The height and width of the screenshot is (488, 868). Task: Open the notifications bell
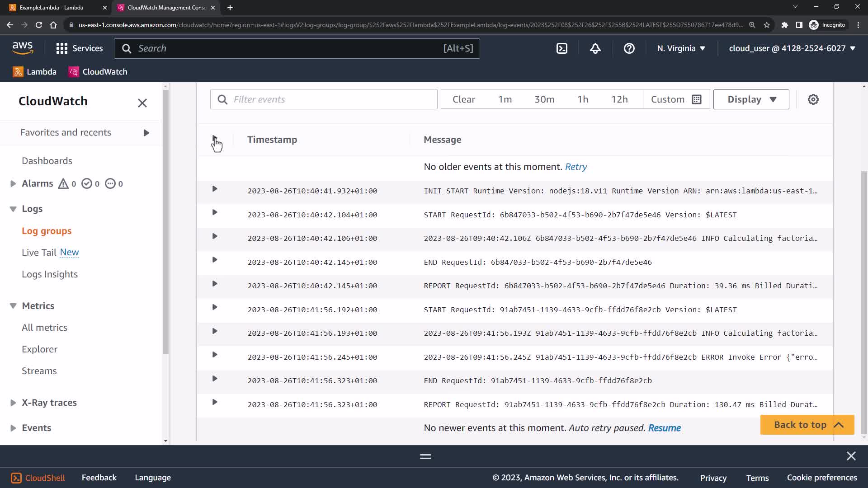(595, 48)
